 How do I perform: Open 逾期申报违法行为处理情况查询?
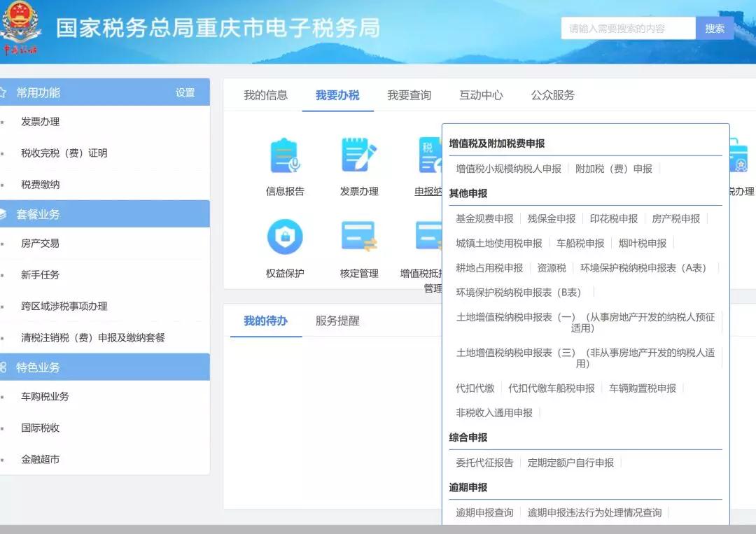pyautogui.click(x=594, y=512)
